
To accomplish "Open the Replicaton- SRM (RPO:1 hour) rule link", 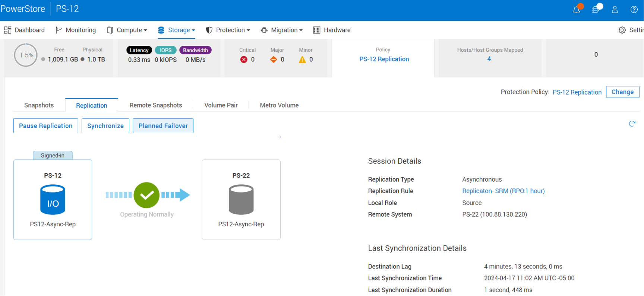I will pyautogui.click(x=503, y=191).
